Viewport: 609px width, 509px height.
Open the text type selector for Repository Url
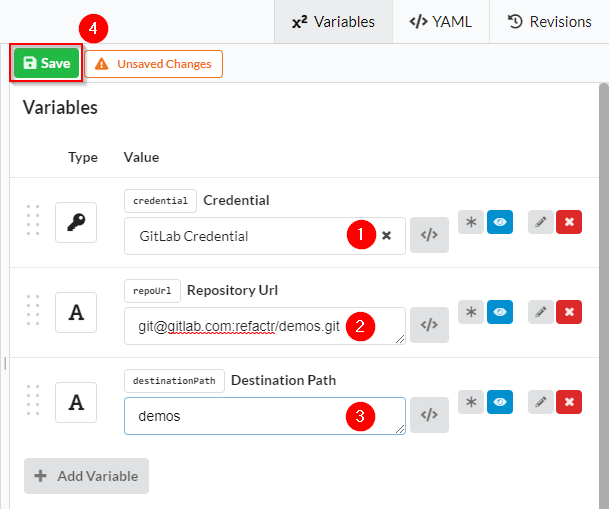(x=75, y=312)
